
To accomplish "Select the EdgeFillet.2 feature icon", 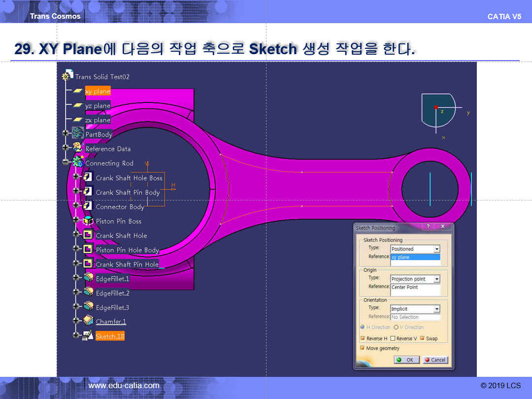I will tap(89, 293).
